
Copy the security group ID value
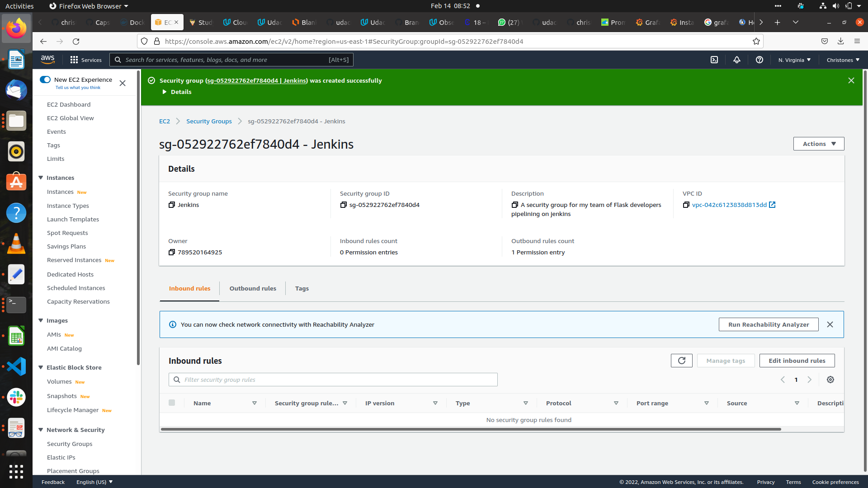point(344,205)
